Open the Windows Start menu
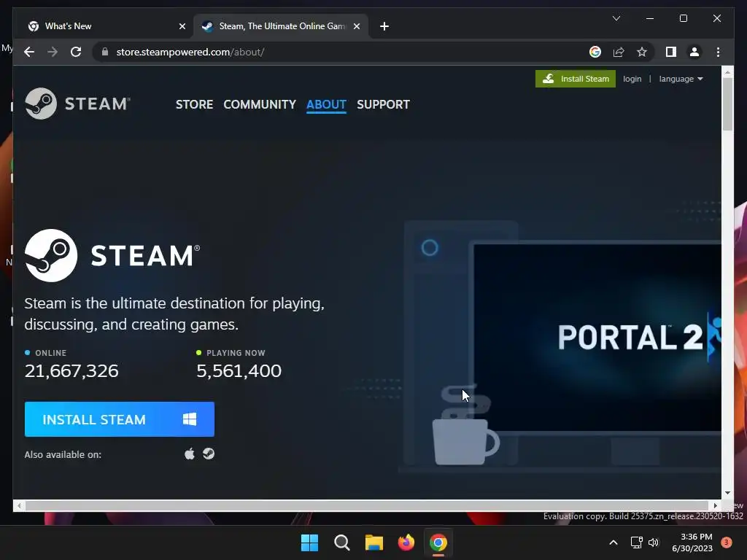 (x=309, y=542)
